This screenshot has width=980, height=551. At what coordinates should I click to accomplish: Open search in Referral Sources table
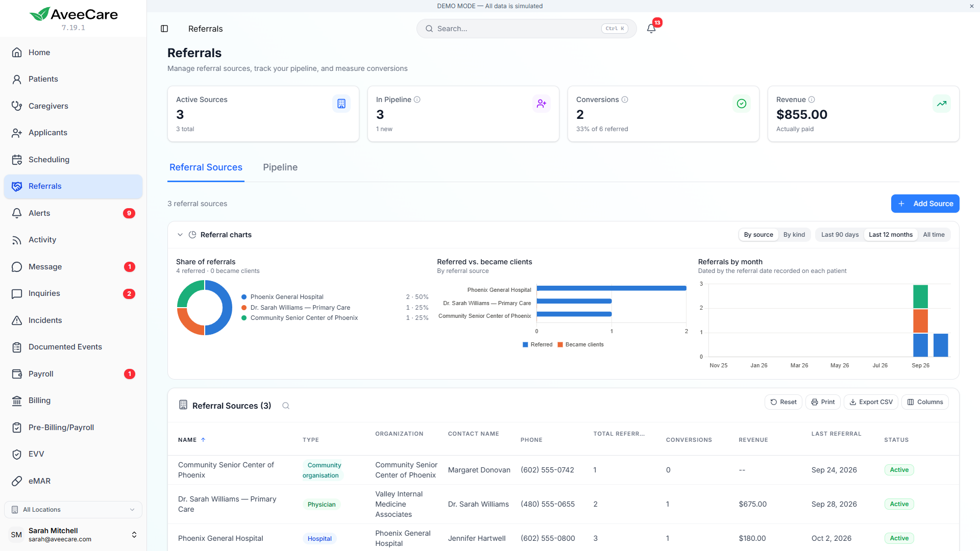(286, 406)
